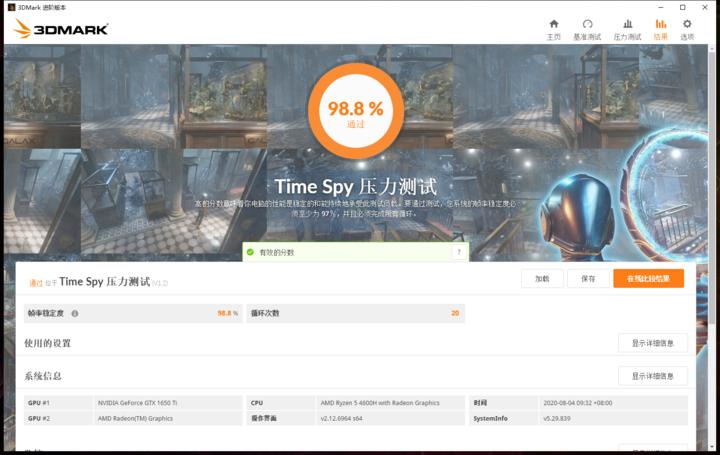Click the 98.8 % score circle

pos(356,111)
